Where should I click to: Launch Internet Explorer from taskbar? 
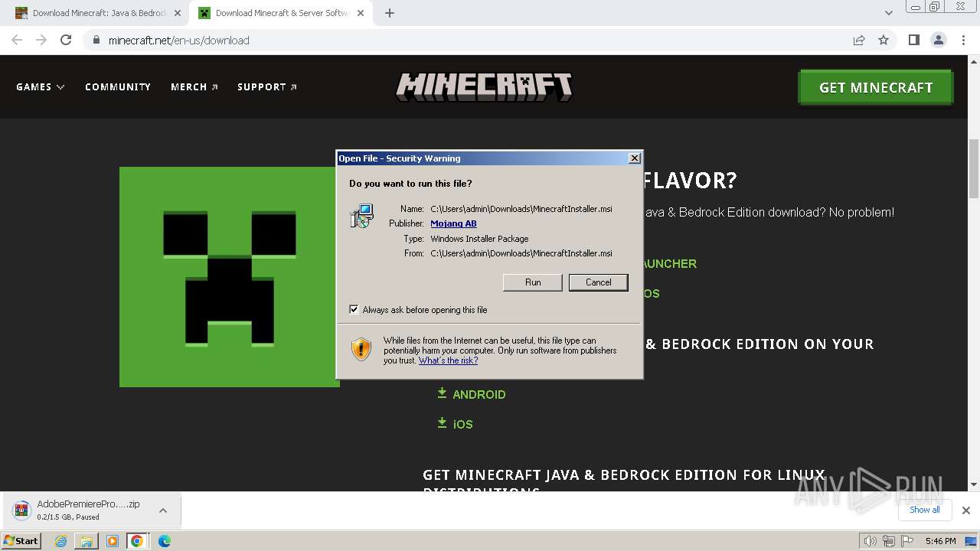point(60,541)
